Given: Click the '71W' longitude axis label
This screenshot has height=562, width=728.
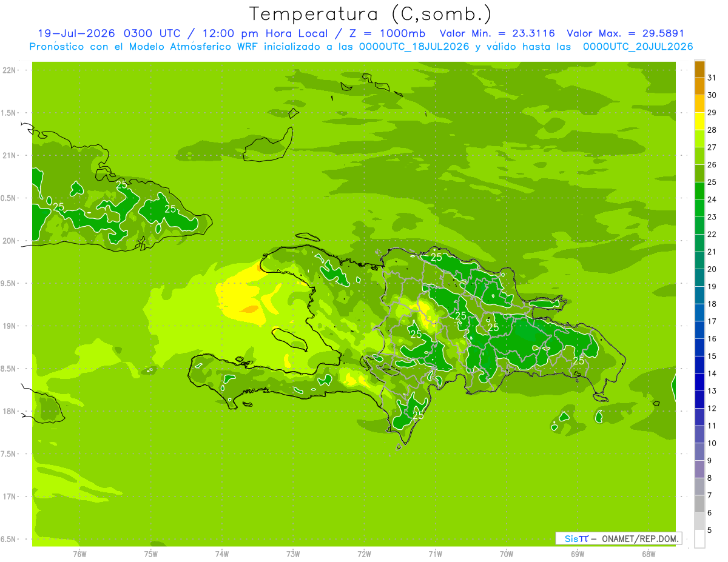Looking at the screenshot, I should (435, 554).
